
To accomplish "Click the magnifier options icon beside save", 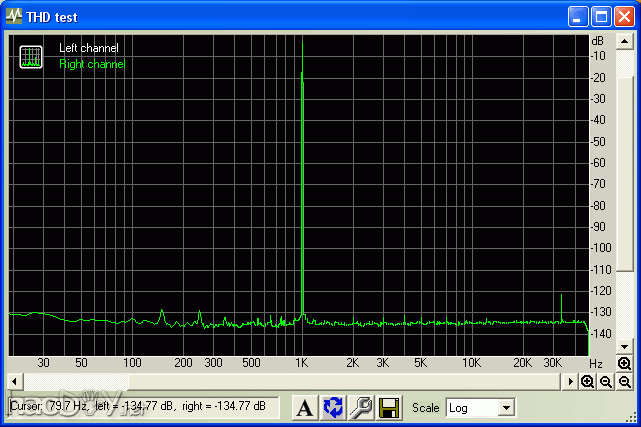I will (361, 407).
